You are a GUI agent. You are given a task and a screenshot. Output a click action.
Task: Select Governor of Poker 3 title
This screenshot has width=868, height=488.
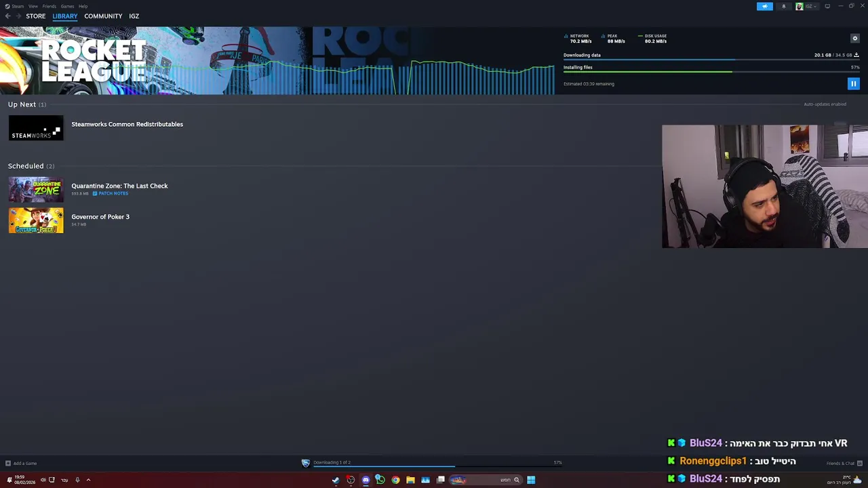(100, 217)
